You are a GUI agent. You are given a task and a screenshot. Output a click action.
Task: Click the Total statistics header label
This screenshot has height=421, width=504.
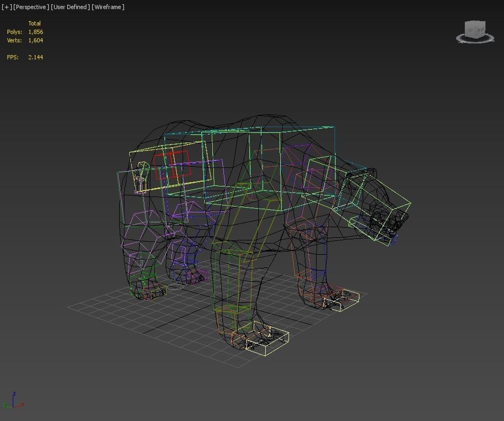pos(34,23)
